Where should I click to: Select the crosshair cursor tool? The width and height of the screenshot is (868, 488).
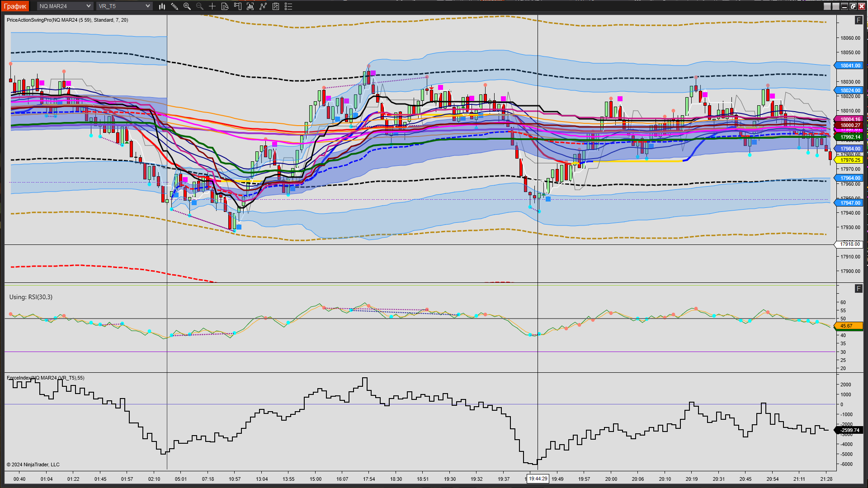click(x=212, y=6)
